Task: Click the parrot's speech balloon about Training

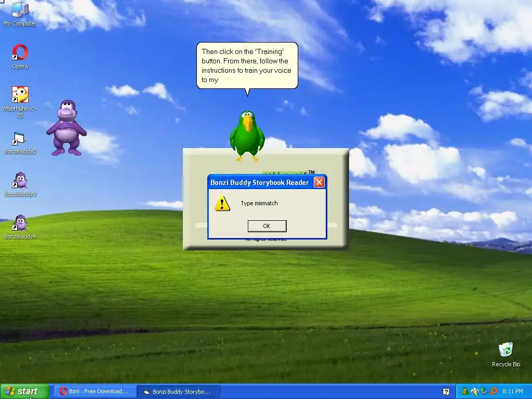Action: (x=247, y=66)
